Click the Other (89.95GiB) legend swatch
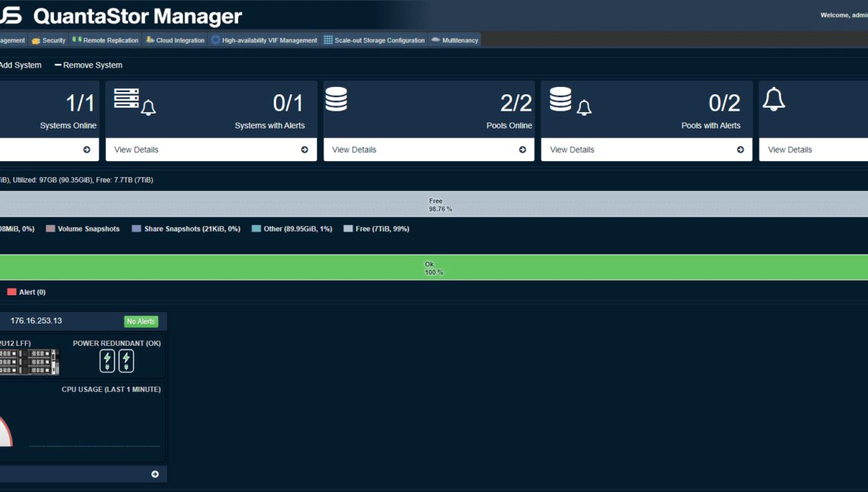This screenshot has width=868, height=492. (x=256, y=229)
